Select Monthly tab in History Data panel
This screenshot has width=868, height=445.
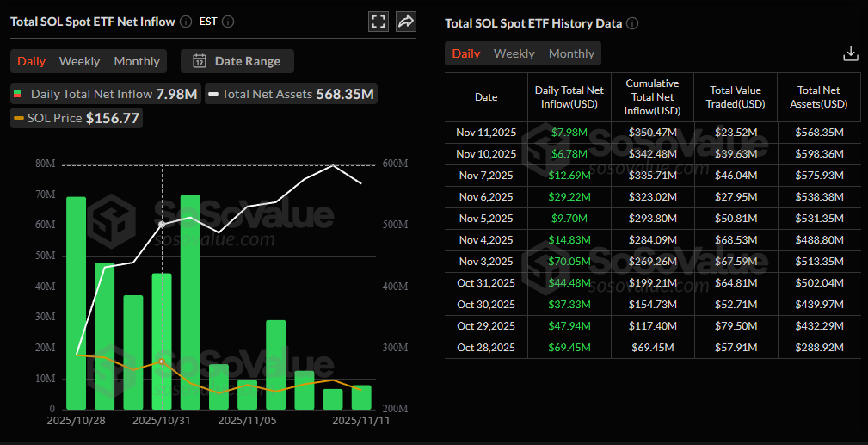[571, 53]
